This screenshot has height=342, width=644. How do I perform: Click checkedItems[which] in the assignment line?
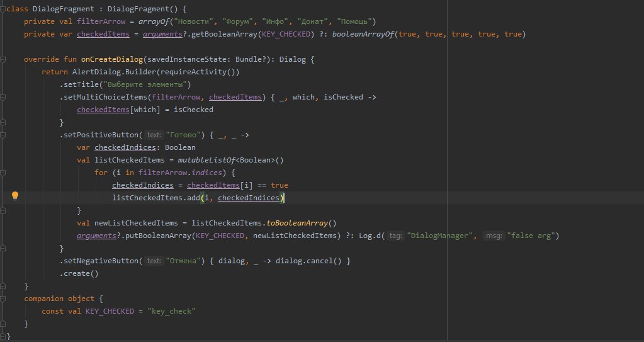118,110
